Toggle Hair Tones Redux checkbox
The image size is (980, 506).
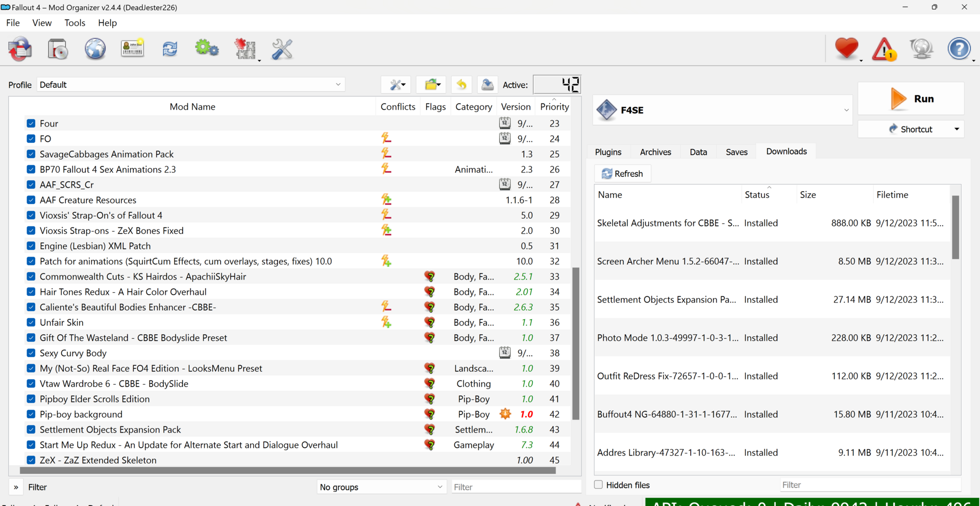click(x=31, y=292)
